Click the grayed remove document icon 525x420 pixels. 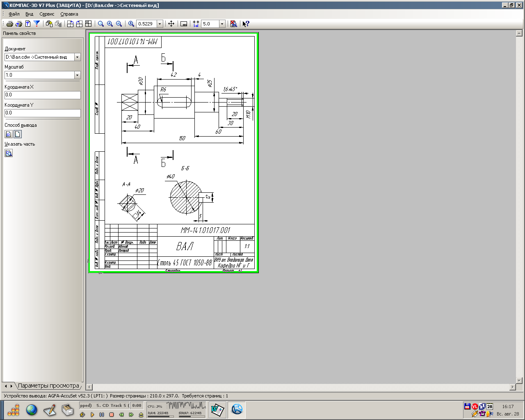coord(58,24)
